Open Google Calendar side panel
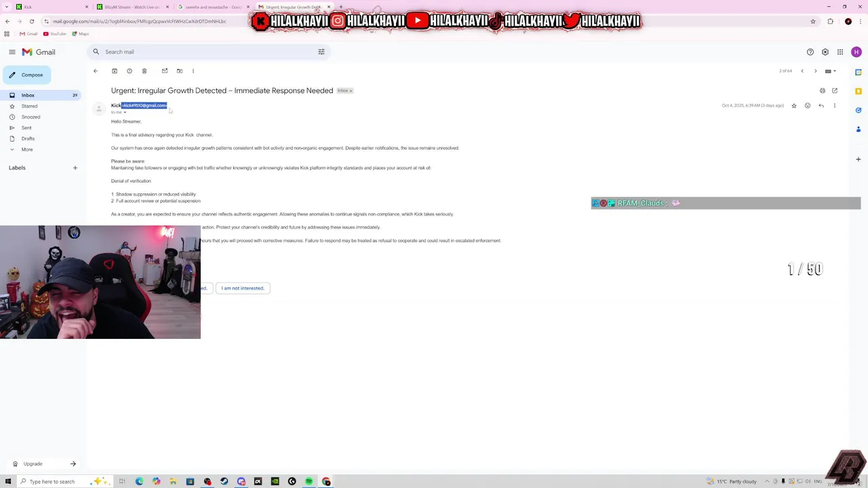 tap(859, 72)
